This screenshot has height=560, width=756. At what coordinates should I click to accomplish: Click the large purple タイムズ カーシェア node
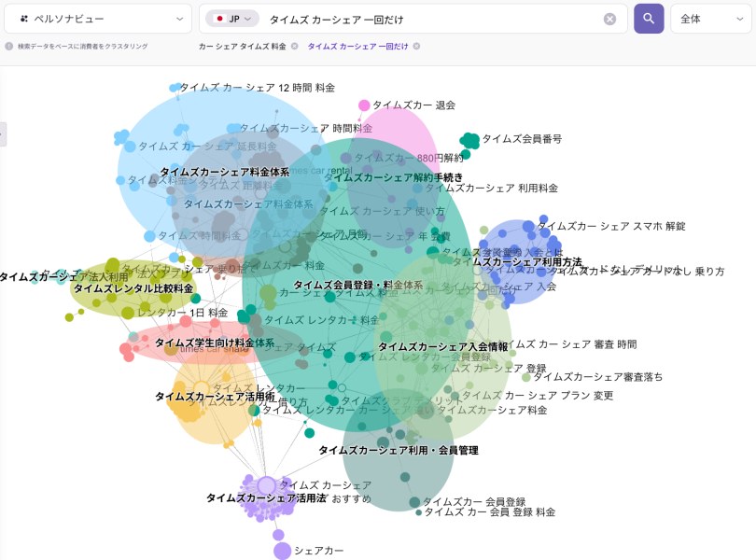(267, 485)
